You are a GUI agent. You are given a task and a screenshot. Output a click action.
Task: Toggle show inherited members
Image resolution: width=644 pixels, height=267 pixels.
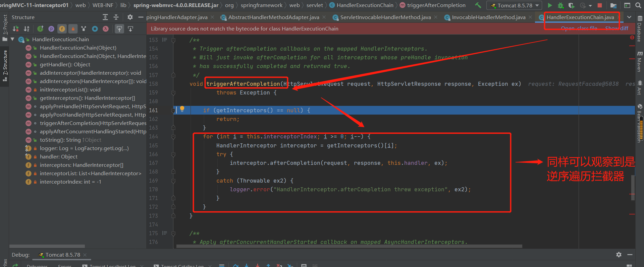pyautogui.click(x=40, y=29)
